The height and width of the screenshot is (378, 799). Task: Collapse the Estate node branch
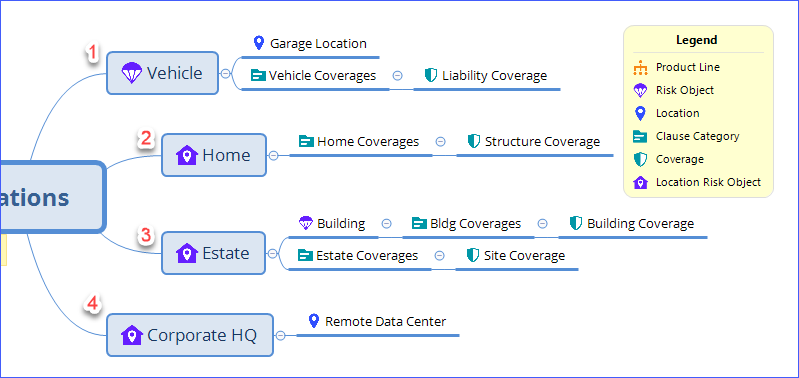click(273, 253)
